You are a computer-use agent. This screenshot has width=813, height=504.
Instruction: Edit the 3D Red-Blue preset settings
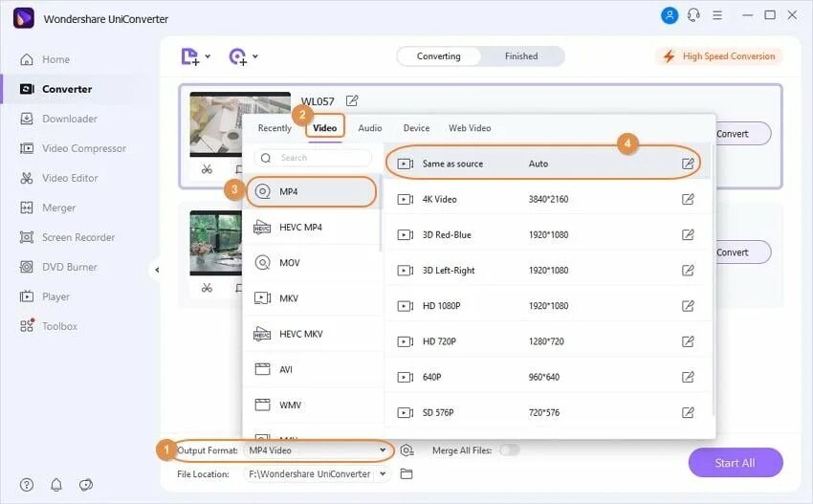(x=688, y=235)
